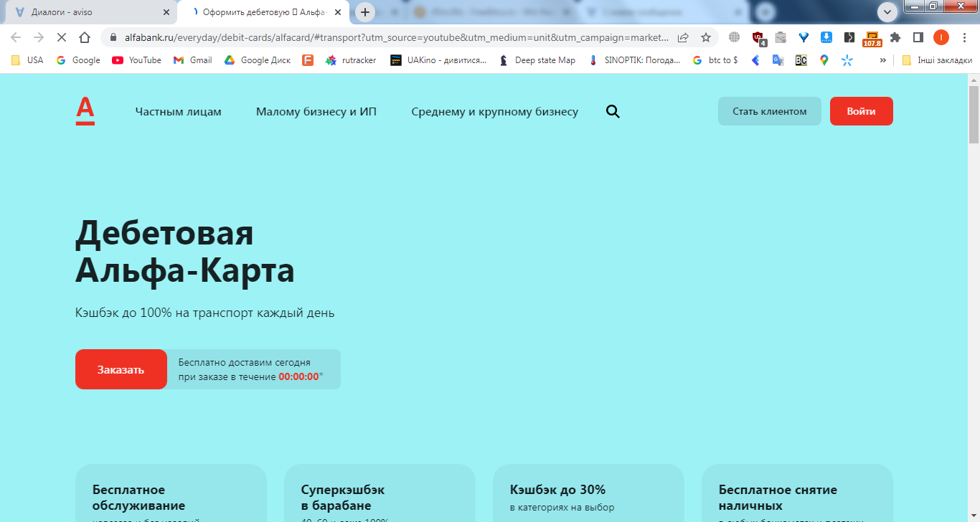980x522 pixels.
Task: Click the browser back arrow
Action: [x=16, y=37]
